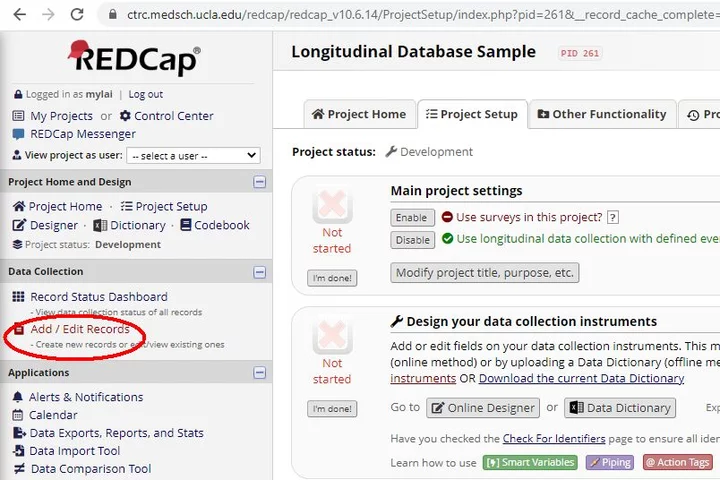Click the Calendar icon in Applications
720x480 pixels.
coord(18,415)
